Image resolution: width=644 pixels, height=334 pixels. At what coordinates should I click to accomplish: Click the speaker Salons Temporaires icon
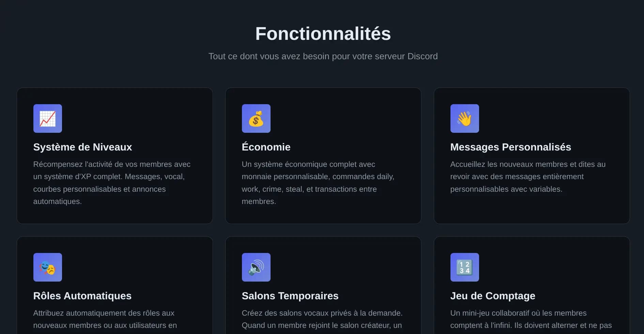(x=256, y=267)
